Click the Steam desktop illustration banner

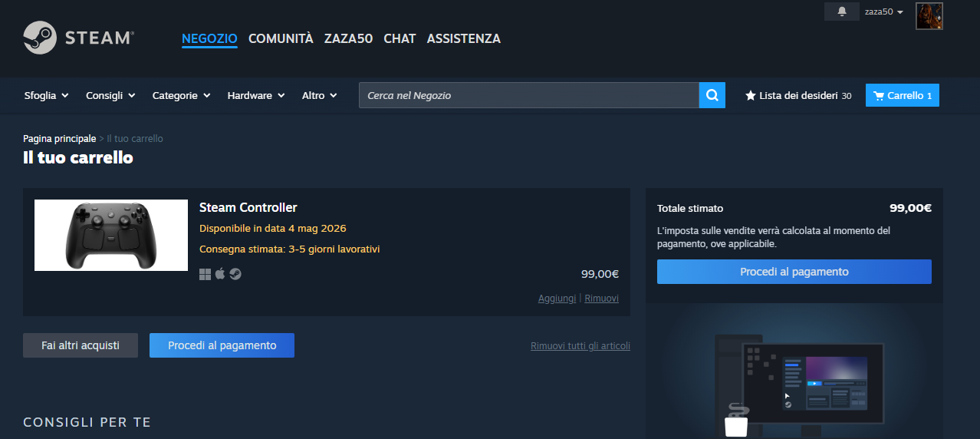pyautogui.click(x=794, y=371)
